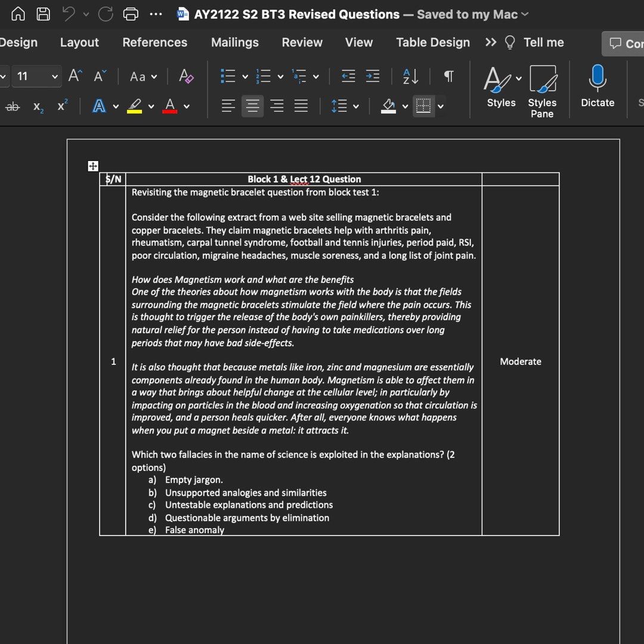The width and height of the screenshot is (644, 644).
Task: Apply the yellow text highlight color
Action: pos(135,107)
